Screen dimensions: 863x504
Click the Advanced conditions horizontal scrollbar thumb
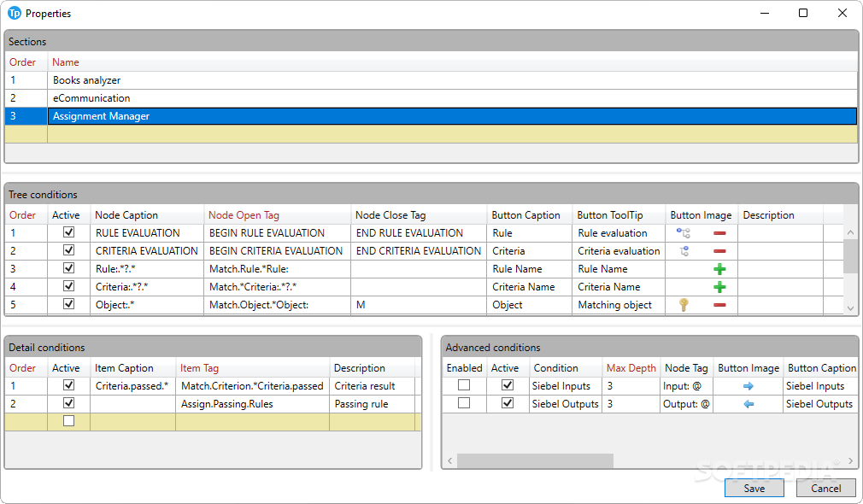pyautogui.click(x=535, y=460)
